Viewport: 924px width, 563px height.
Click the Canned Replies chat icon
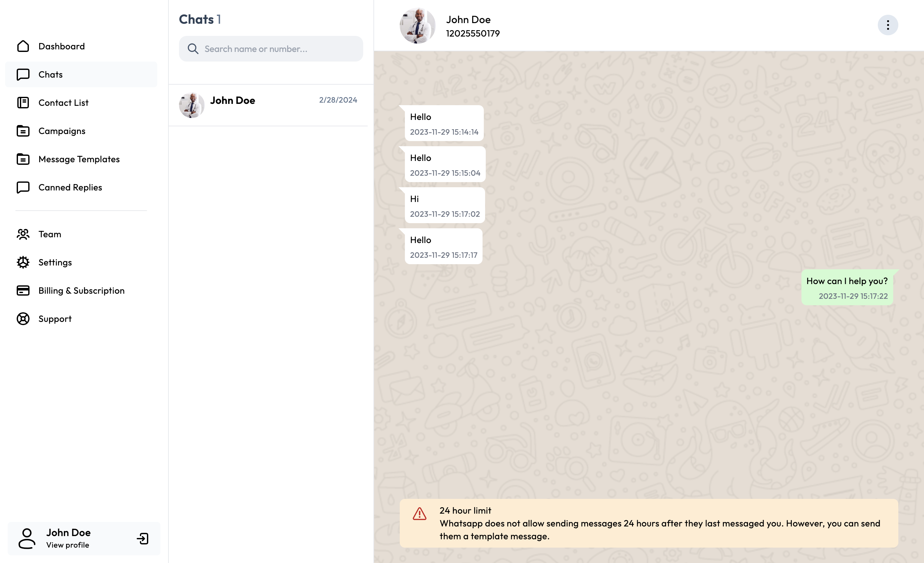(x=23, y=187)
